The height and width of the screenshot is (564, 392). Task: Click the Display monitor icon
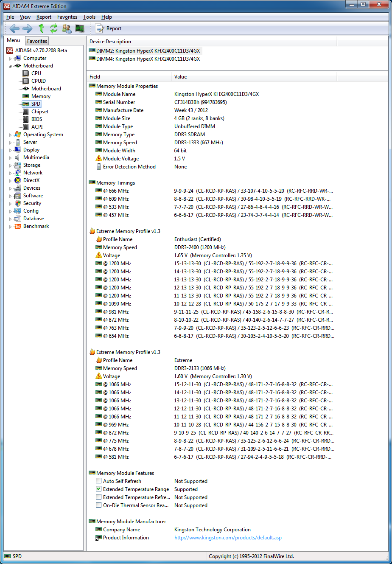coord(18,150)
